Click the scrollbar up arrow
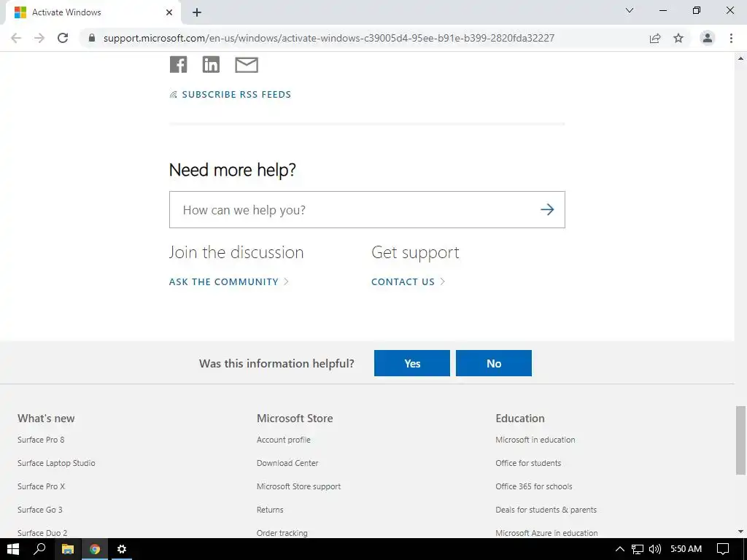The image size is (747, 560). click(741, 58)
